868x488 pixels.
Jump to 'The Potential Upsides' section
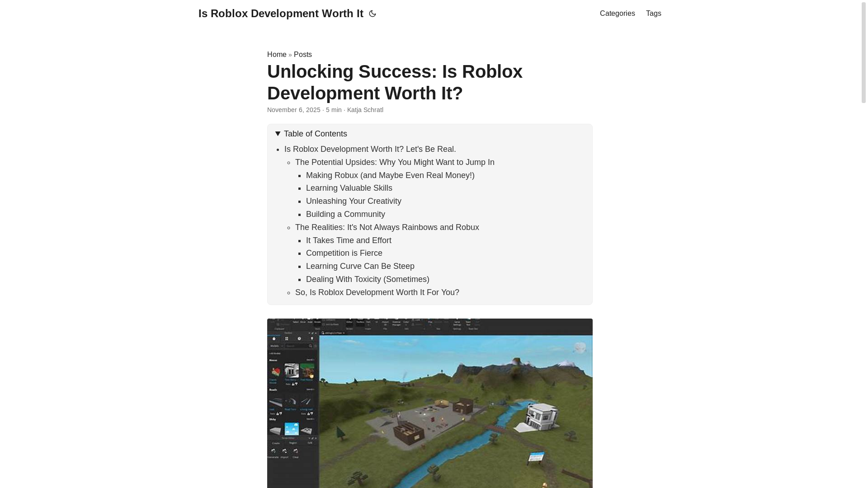coord(395,162)
